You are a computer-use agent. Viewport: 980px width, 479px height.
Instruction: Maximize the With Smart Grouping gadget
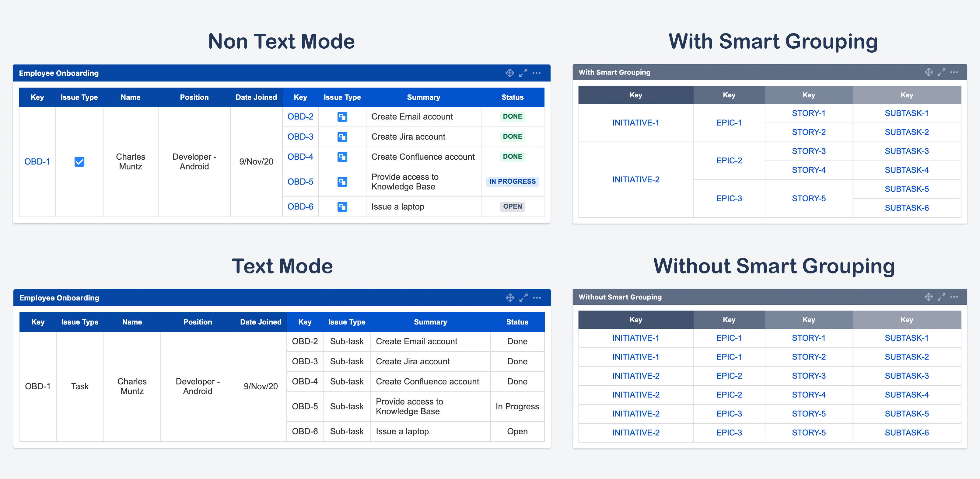click(941, 72)
